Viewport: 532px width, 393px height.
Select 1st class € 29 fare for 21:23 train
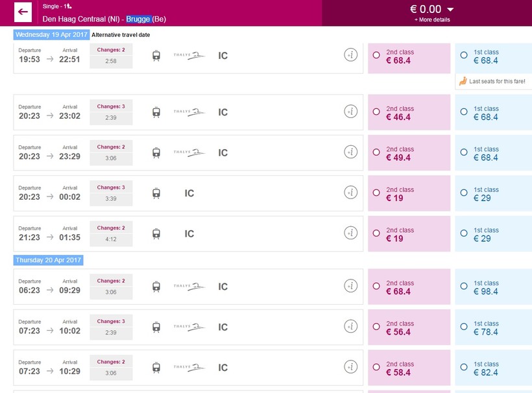[464, 233]
